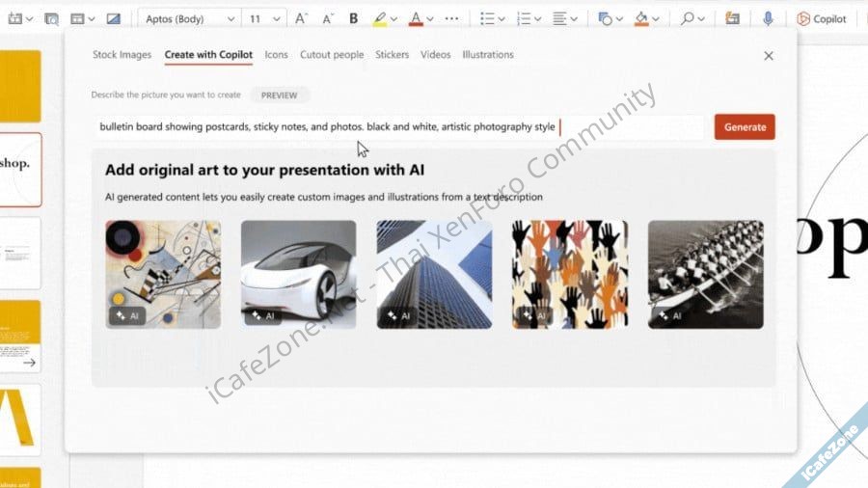Select the Illustrations tab
Image resolution: width=868 pixels, height=488 pixels.
coord(487,55)
